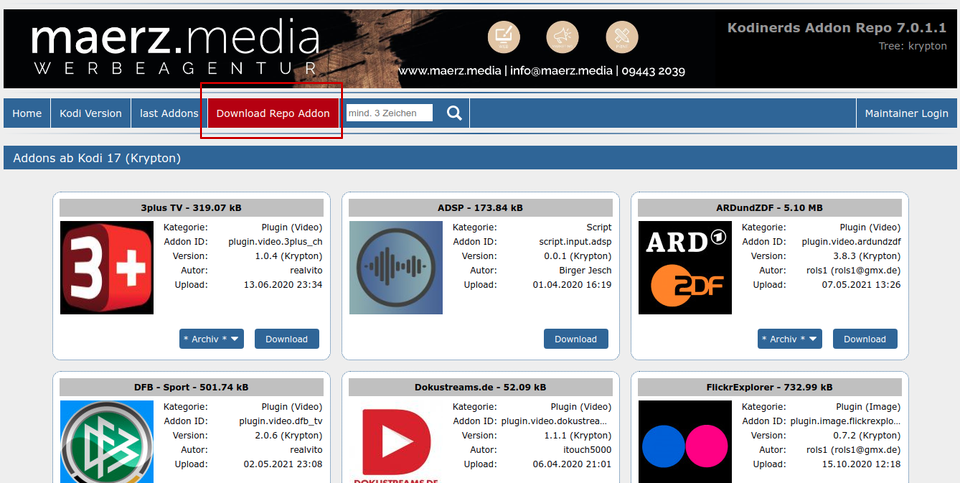960x483 pixels.
Task: Click author name Birger Jesch
Action: coord(585,270)
